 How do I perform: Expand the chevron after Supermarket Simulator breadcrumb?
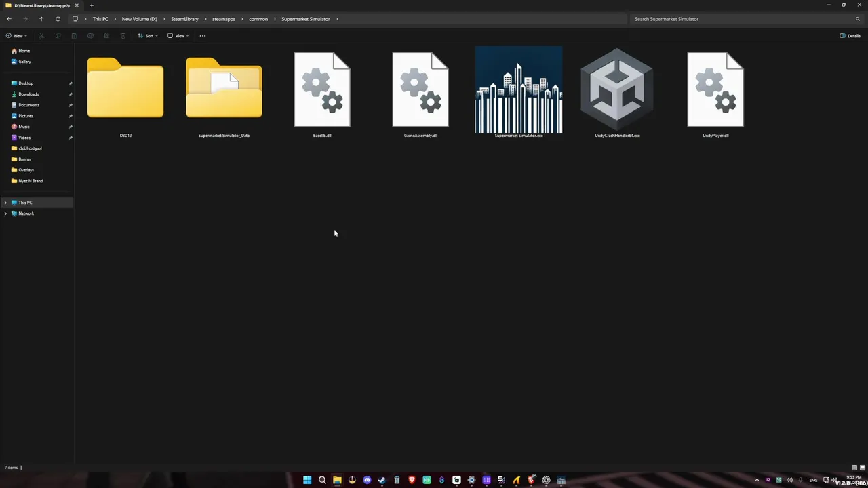[x=337, y=19]
